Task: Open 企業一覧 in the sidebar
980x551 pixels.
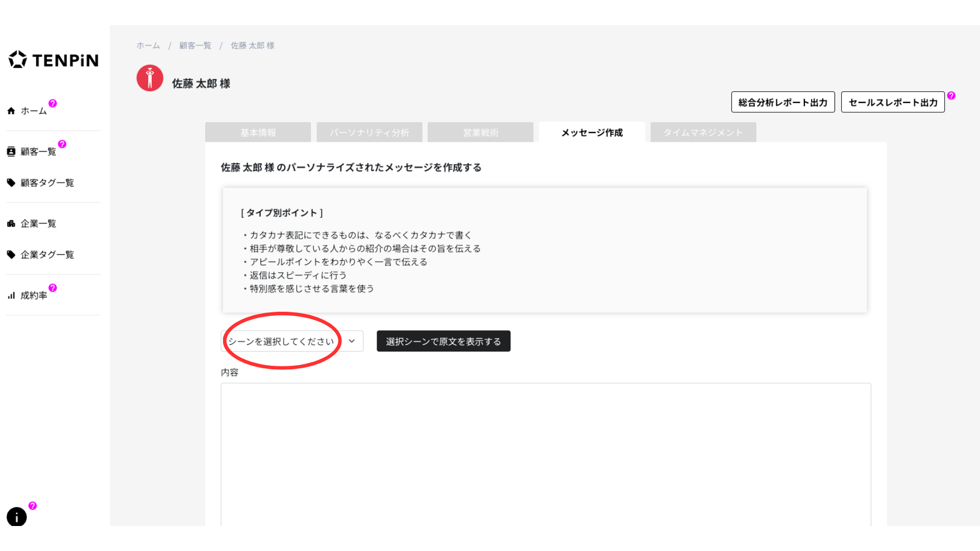Action: pos(38,223)
